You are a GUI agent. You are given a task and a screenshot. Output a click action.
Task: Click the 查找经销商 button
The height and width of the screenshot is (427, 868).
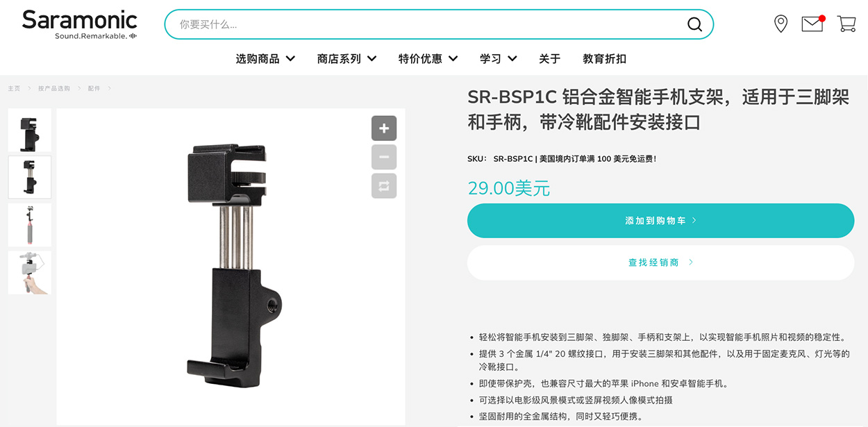[x=660, y=262]
